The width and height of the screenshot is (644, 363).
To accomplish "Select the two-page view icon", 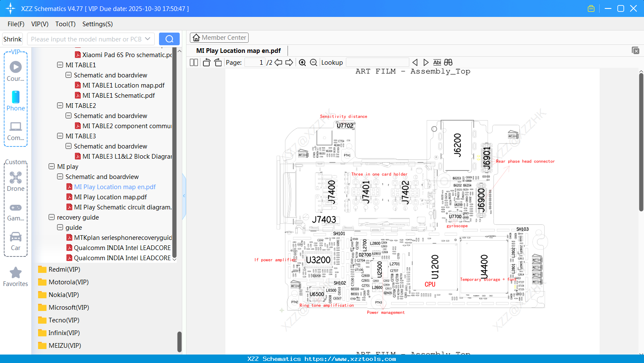I will pos(193,62).
